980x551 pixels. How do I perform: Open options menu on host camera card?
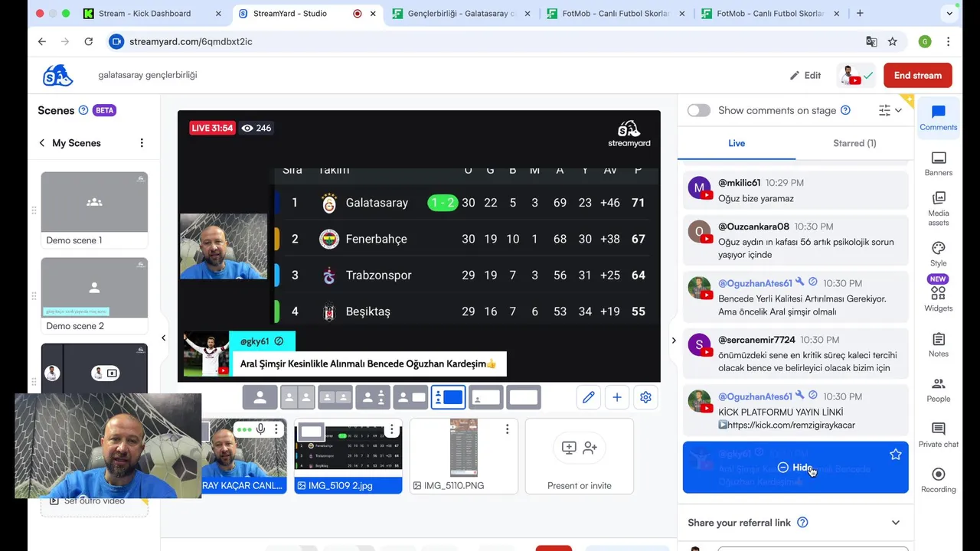pyautogui.click(x=277, y=429)
